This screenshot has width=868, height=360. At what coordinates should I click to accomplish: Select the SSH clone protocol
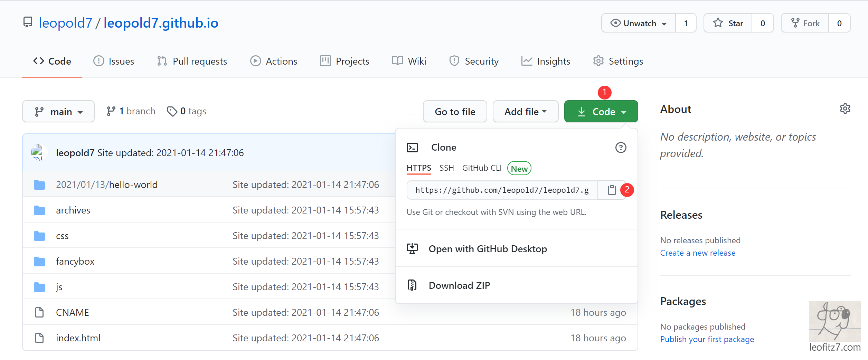tap(446, 168)
